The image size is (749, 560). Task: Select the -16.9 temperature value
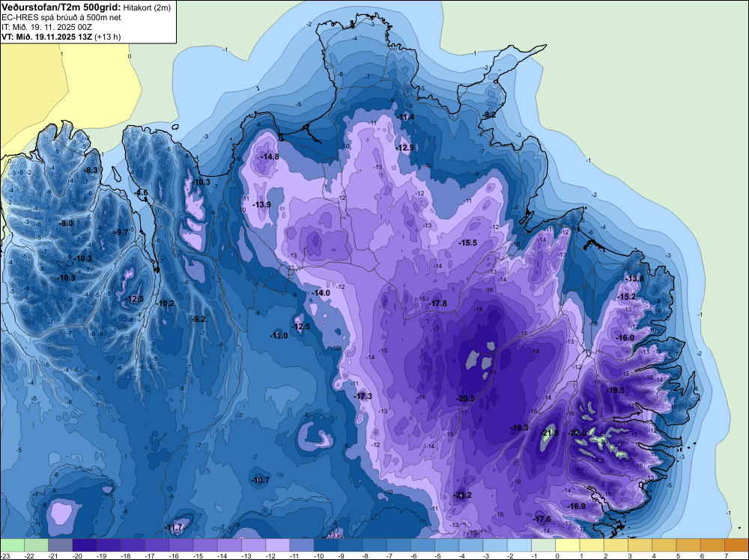[x=576, y=506]
